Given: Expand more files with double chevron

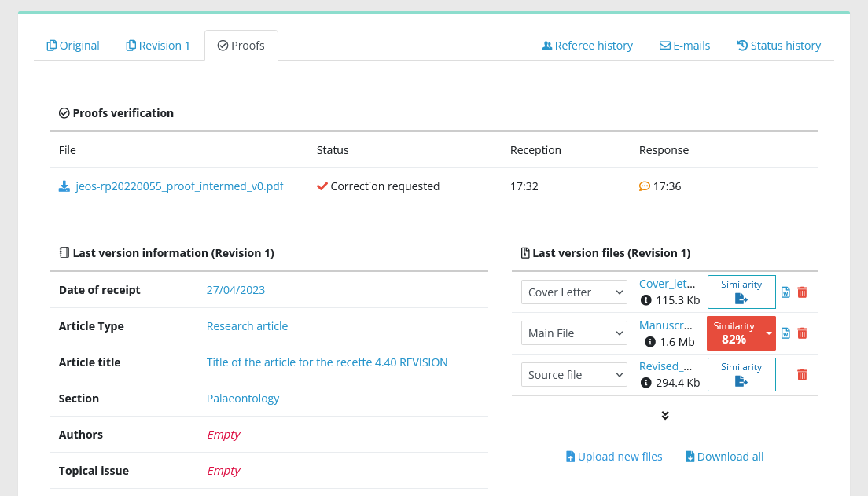Looking at the screenshot, I should (x=665, y=416).
